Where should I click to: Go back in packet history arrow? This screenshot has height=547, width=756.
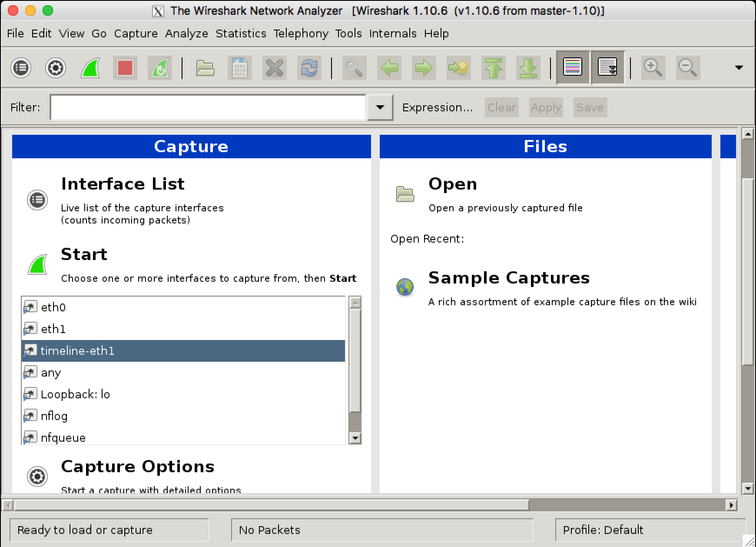coord(389,68)
